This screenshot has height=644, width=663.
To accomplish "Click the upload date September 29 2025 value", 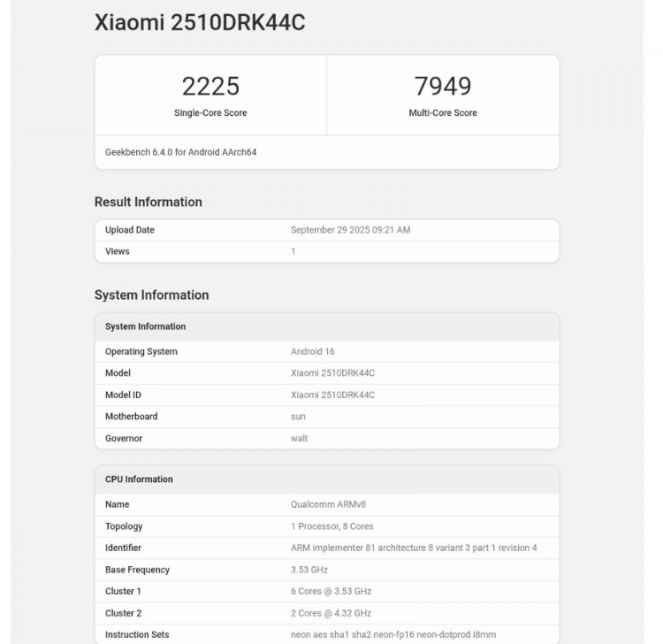I will 350,230.
